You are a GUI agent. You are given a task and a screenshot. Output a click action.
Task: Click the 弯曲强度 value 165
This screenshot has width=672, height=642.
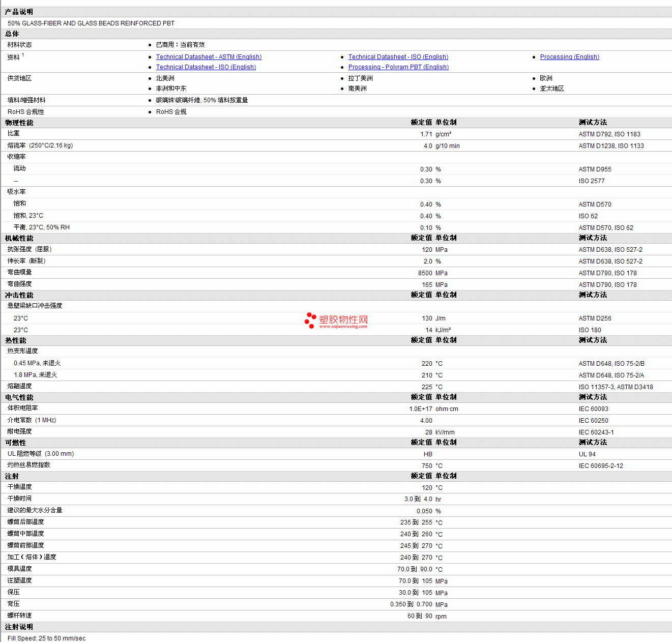click(x=427, y=285)
